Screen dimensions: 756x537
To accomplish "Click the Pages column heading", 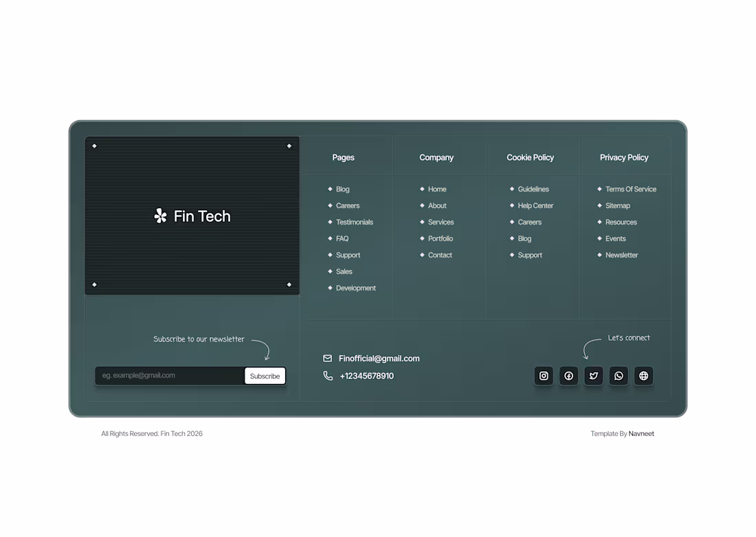I will [x=343, y=157].
